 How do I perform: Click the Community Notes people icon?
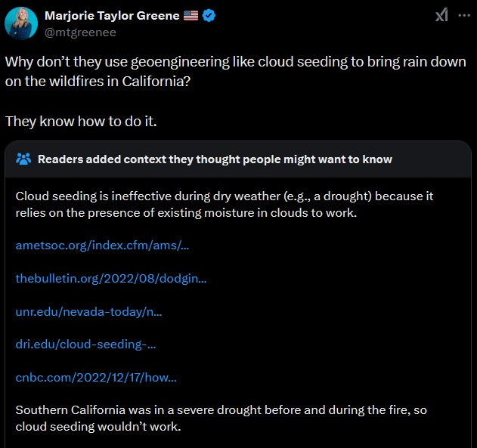pos(23,159)
